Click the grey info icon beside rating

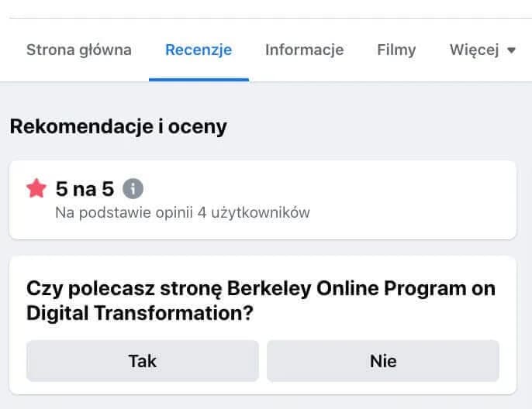coord(133,188)
